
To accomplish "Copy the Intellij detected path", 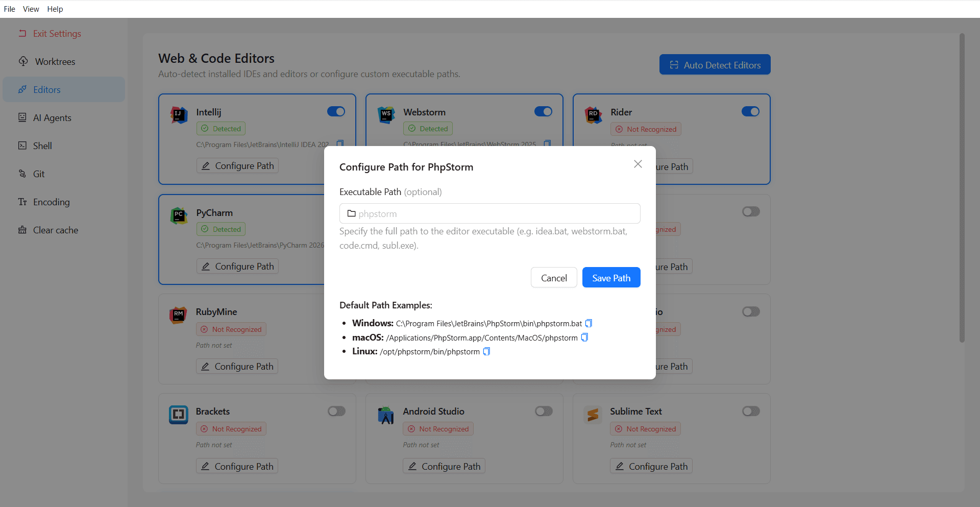I will 340,144.
